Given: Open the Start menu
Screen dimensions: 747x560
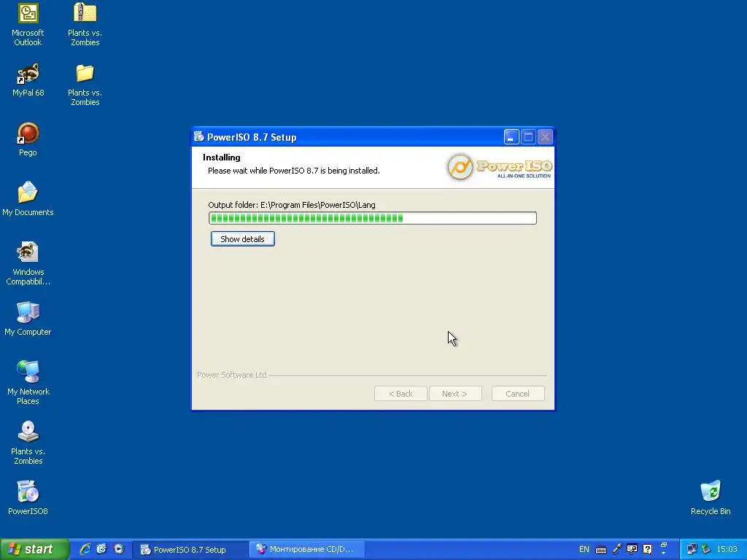Looking at the screenshot, I should [x=34, y=550].
